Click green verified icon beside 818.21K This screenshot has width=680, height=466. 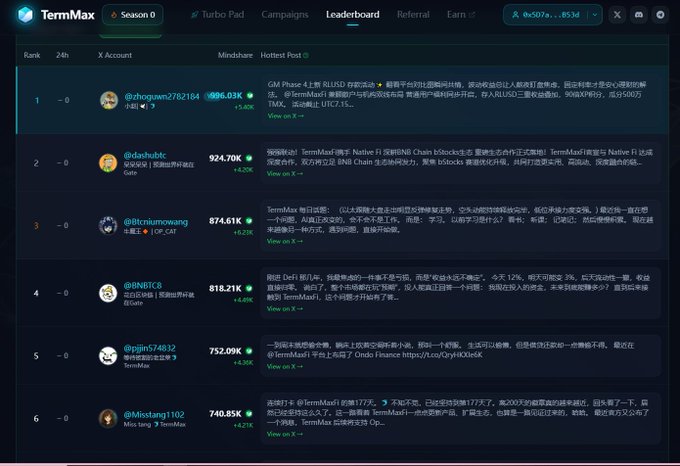pos(249,288)
